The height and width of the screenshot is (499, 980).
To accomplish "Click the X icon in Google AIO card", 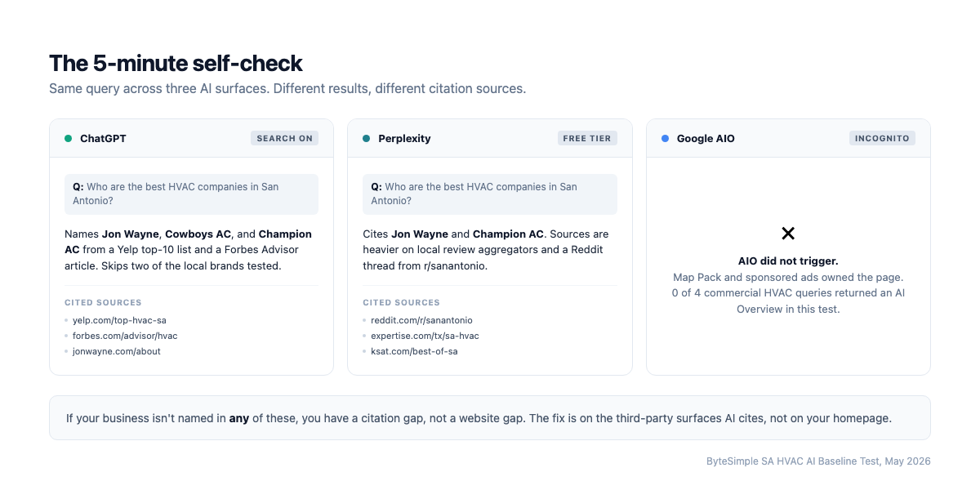I will tap(788, 234).
